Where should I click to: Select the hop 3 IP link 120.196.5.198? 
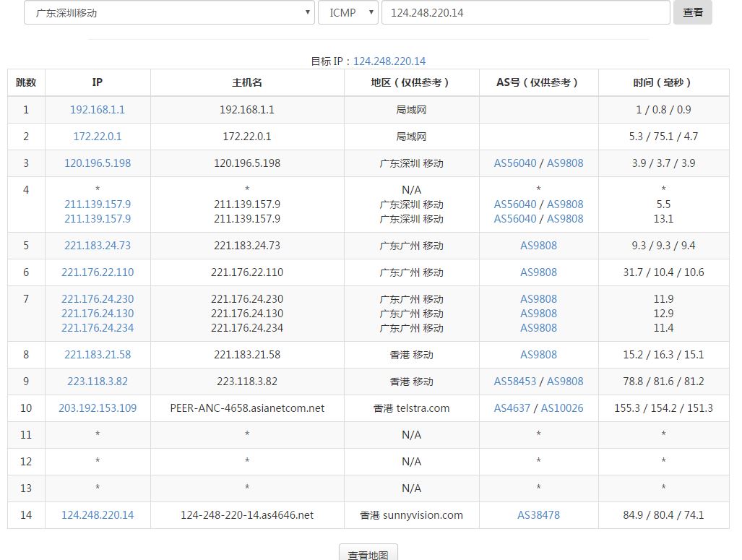coord(98,163)
